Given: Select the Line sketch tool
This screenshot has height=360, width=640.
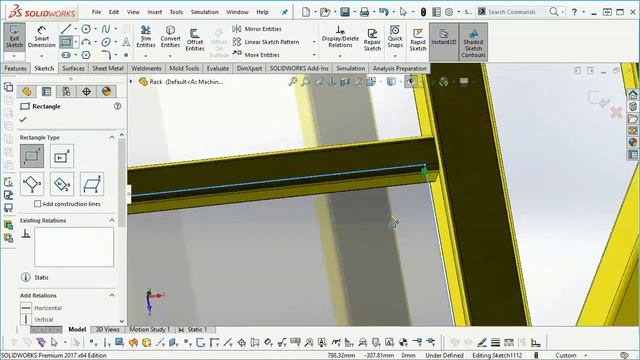Looking at the screenshot, I should 66,29.
